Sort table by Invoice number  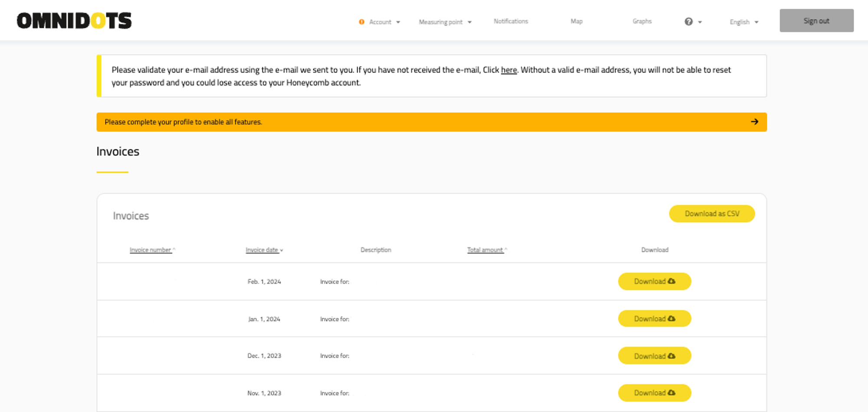151,250
